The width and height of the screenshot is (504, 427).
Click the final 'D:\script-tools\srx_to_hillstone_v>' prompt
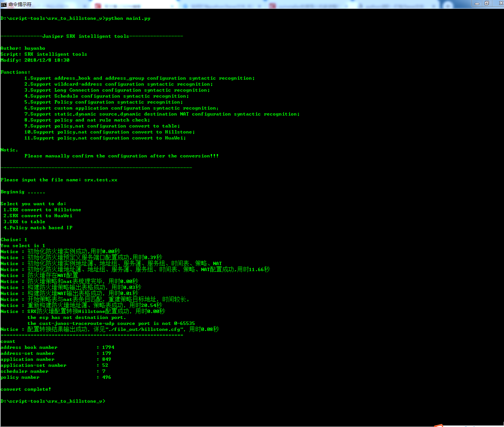pos(53,401)
